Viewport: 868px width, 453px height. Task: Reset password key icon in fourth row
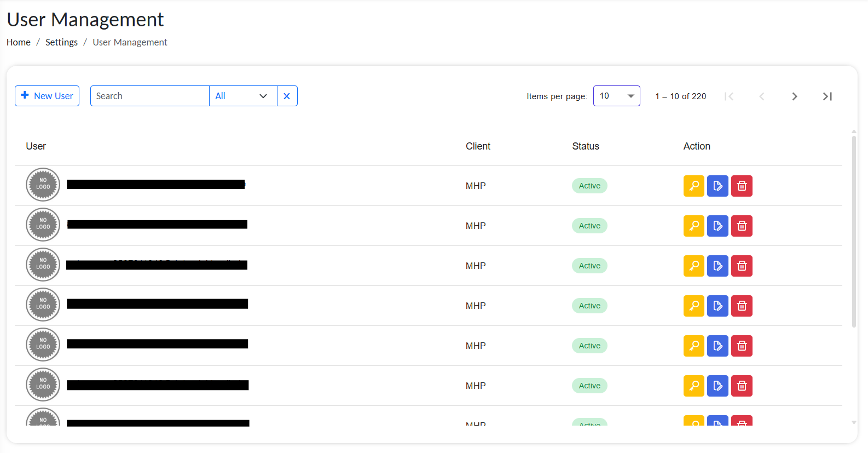pyautogui.click(x=693, y=306)
